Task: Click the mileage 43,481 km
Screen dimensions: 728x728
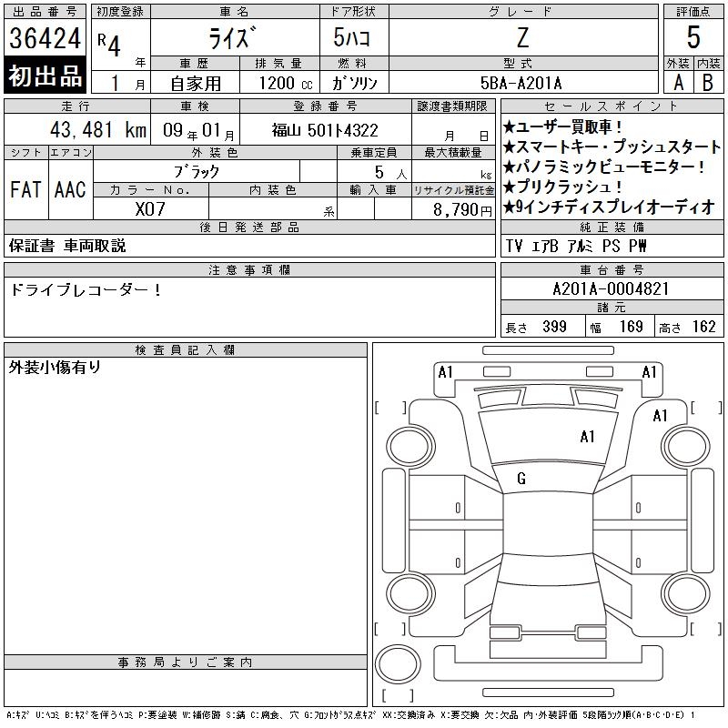Action: [x=98, y=130]
